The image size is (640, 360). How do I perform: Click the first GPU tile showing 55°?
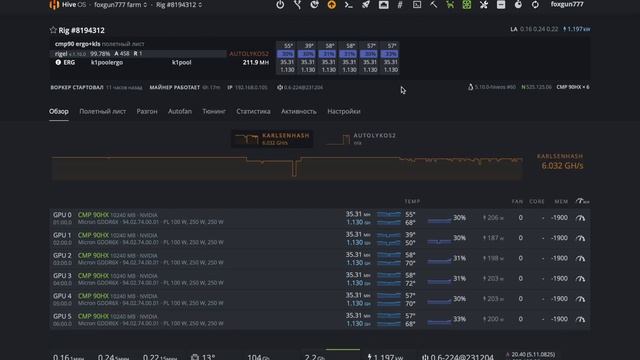pyautogui.click(x=287, y=58)
